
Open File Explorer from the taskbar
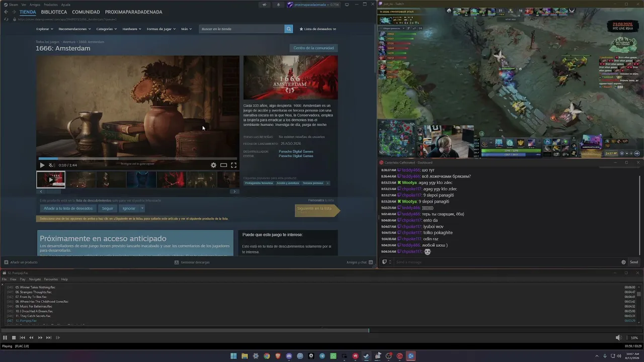[x=245, y=356]
